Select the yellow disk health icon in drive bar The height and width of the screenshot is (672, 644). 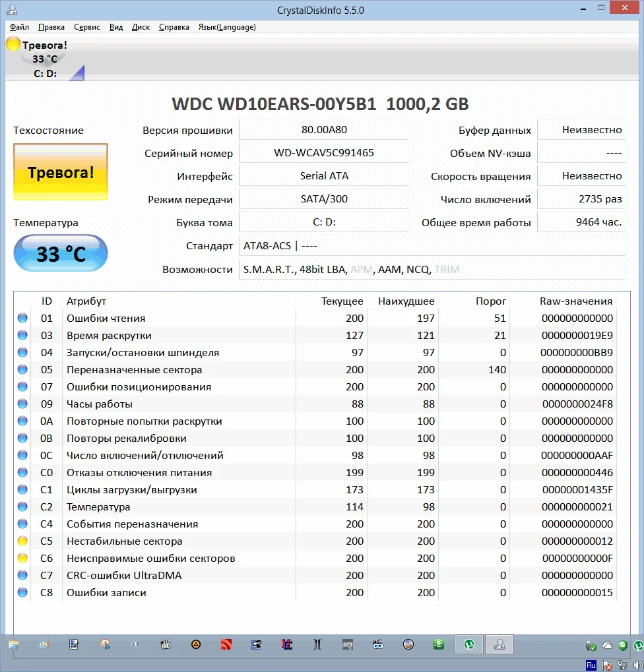13,44
